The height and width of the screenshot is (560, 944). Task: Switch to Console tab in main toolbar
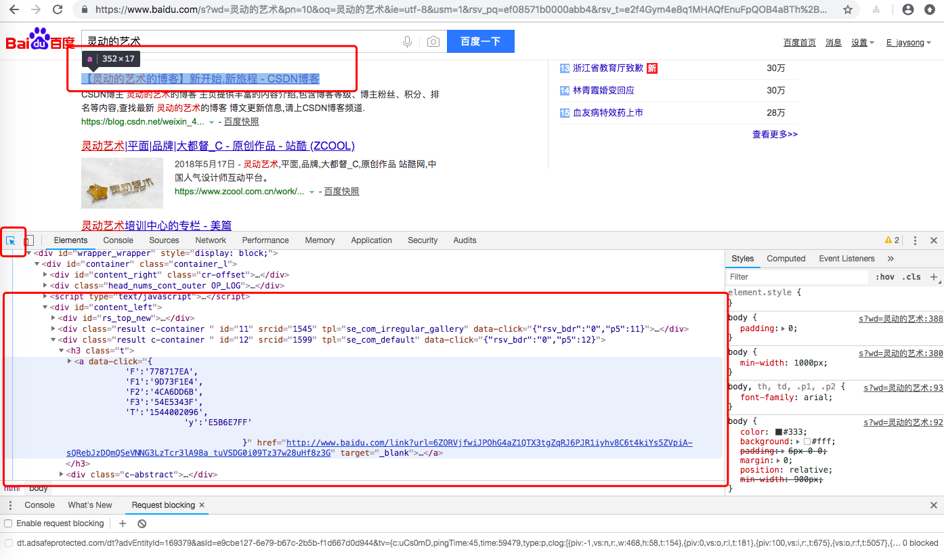(x=119, y=240)
